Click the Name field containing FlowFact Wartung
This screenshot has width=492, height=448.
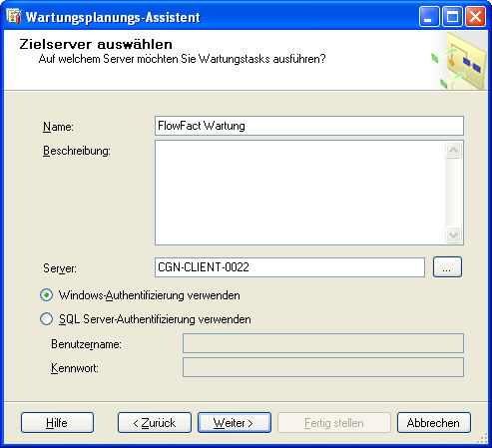309,126
